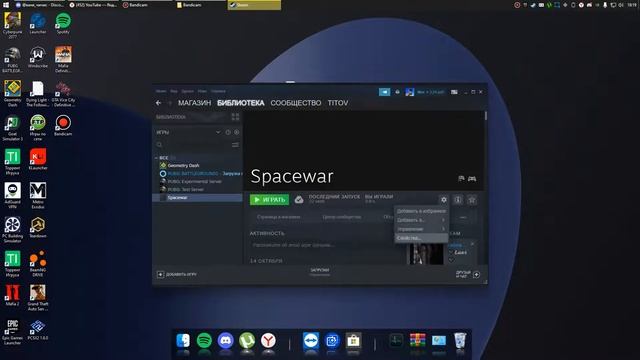The width and height of the screenshot is (640, 360).
Task: Open KLauncher desktop shortcut
Action: pyautogui.click(x=38, y=159)
